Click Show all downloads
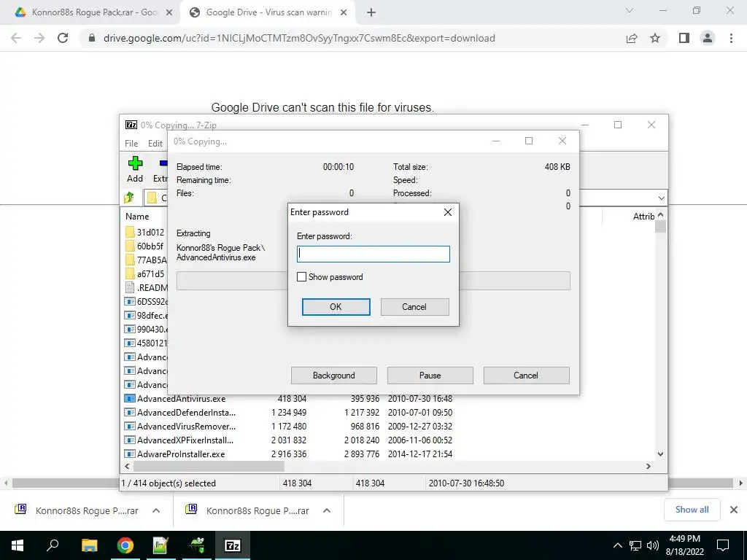Viewport: 747px width, 560px height. pyautogui.click(x=692, y=510)
